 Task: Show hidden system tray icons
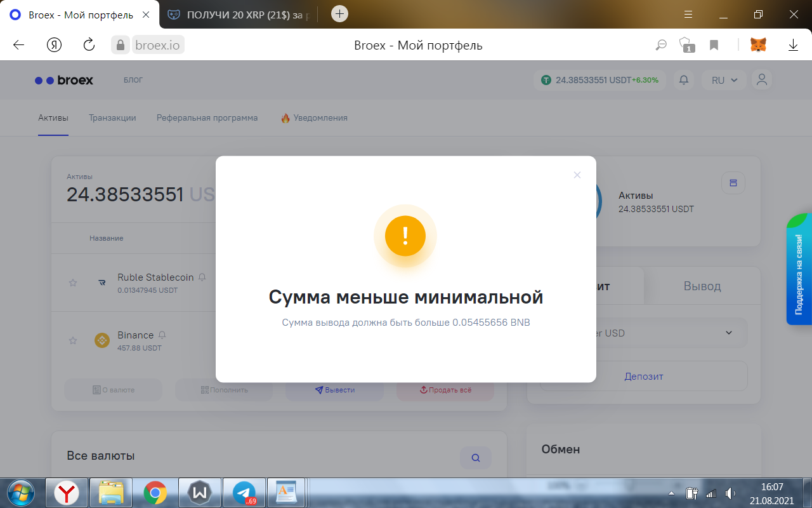(672, 493)
